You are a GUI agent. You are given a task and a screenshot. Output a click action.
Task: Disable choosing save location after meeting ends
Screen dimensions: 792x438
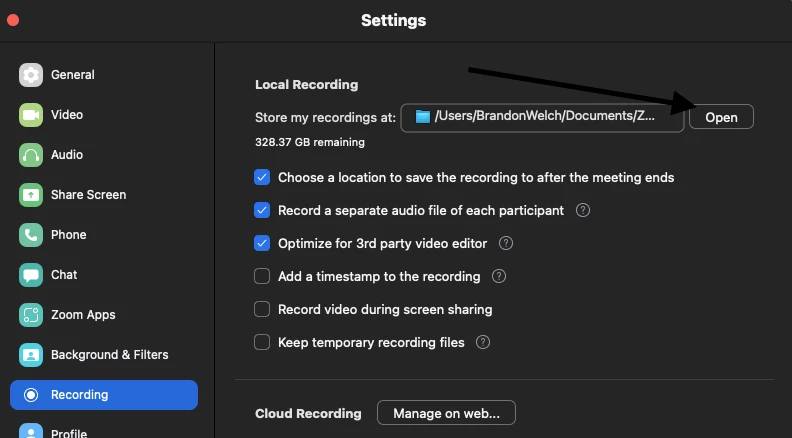[x=262, y=178]
